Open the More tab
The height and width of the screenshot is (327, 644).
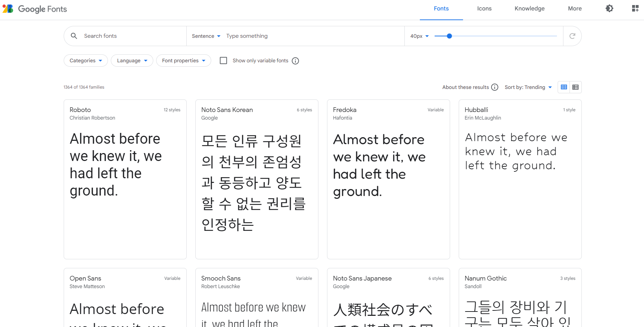(x=575, y=9)
